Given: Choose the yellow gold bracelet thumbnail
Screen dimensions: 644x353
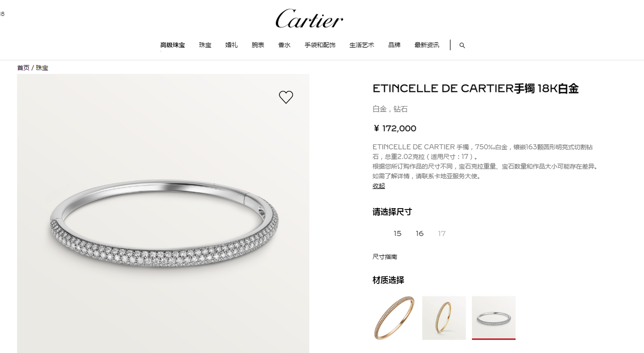Looking at the screenshot, I should pyautogui.click(x=444, y=318).
